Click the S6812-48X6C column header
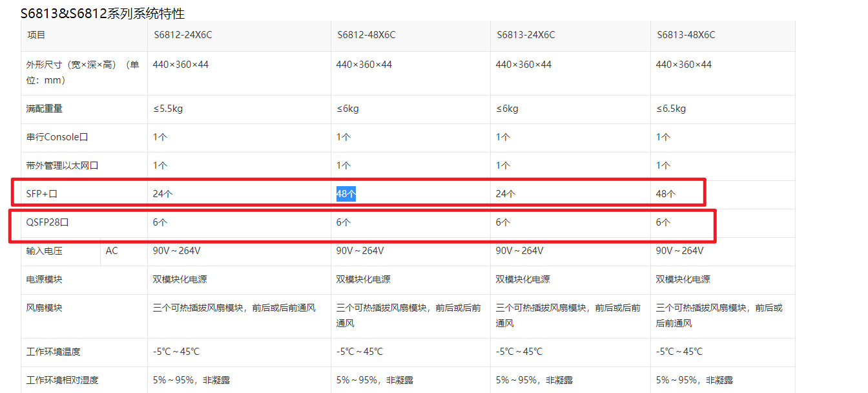The height and width of the screenshot is (393, 868). (366, 35)
